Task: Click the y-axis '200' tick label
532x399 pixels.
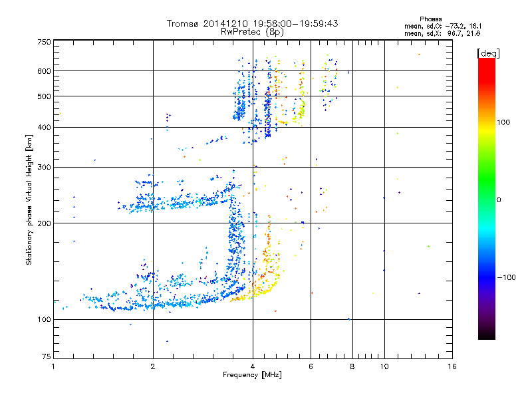Action: 44,223
